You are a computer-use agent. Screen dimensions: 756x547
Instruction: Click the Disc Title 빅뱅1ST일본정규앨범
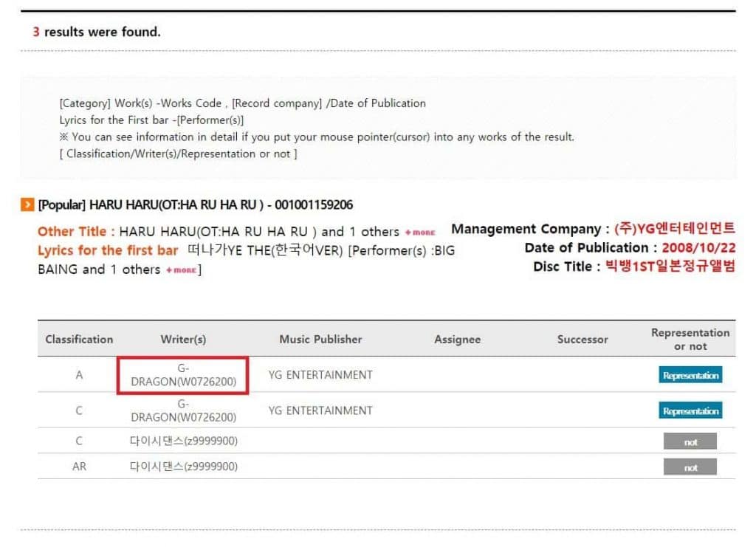[670, 266]
